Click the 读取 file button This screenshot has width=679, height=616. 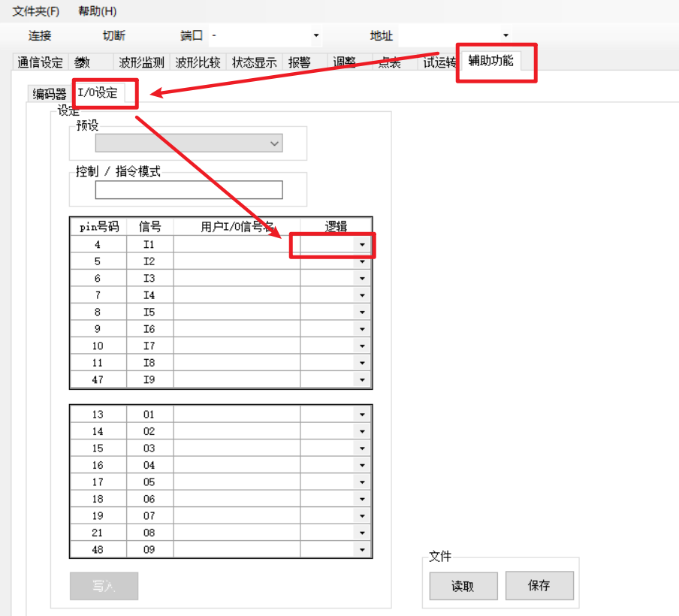(x=463, y=587)
